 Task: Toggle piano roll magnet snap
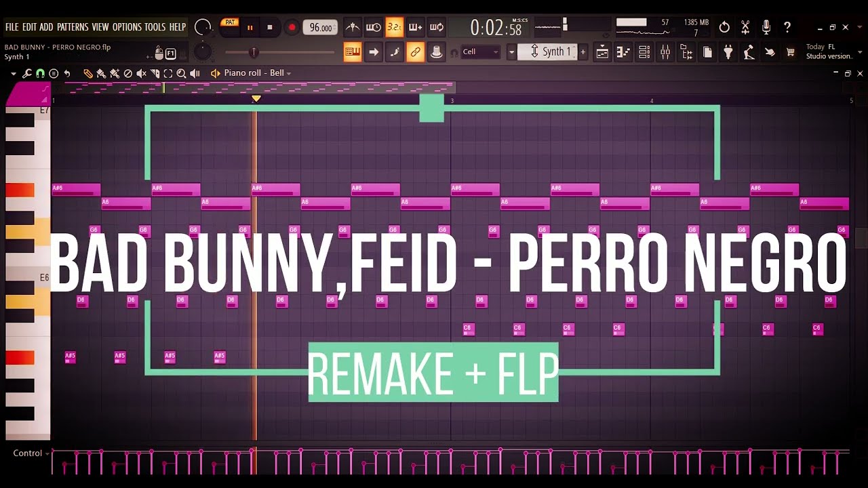tap(40, 73)
